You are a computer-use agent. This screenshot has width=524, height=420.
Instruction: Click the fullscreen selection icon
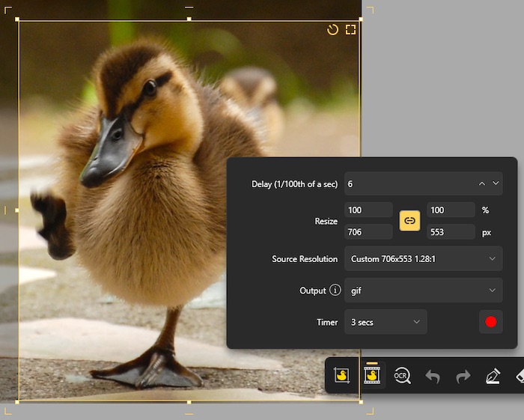tap(350, 30)
